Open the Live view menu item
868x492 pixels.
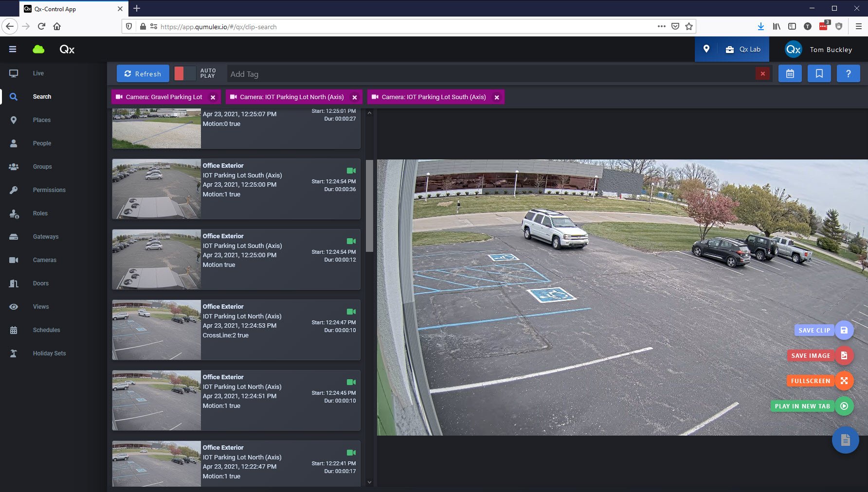pyautogui.click(x=38, y=73)
